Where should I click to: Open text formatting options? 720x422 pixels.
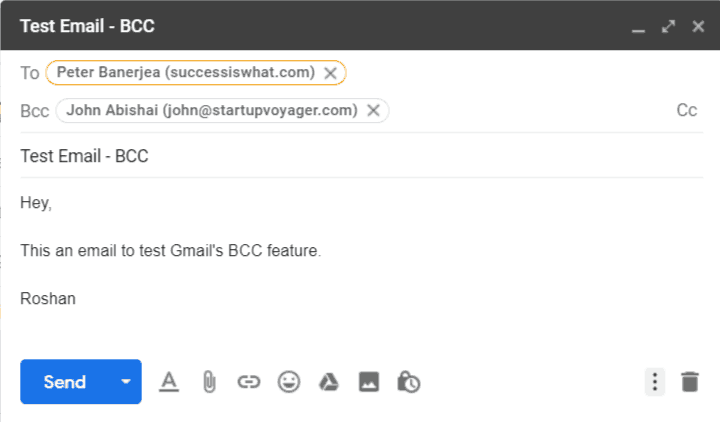click(x=169, y=381)
